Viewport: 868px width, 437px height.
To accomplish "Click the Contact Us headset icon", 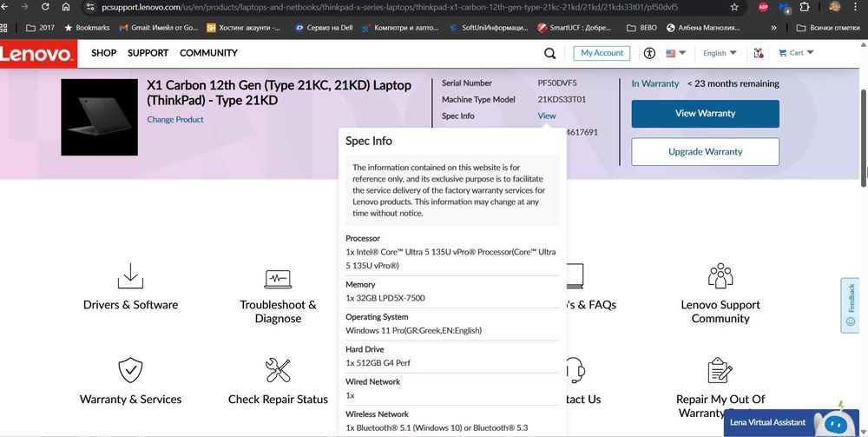I will (577, 370).
